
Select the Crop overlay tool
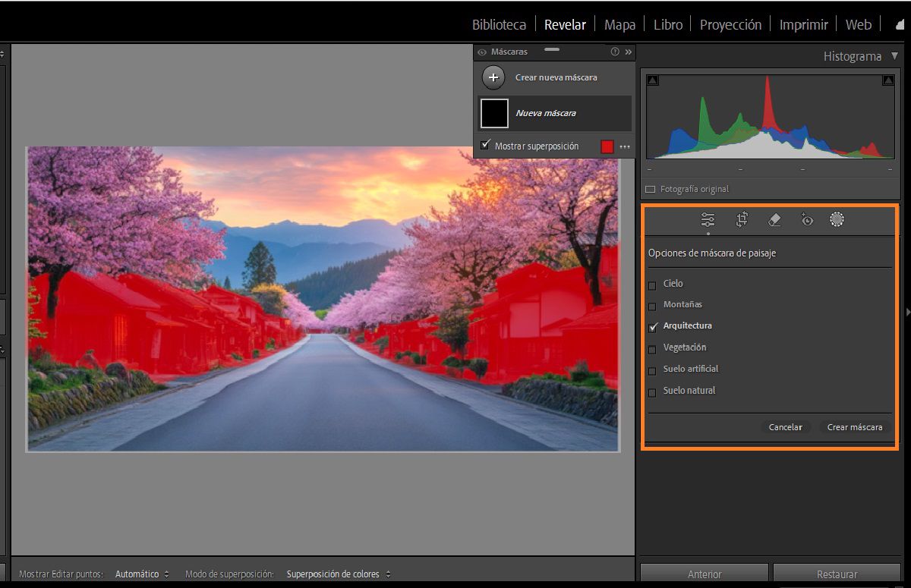click(742, 220)
